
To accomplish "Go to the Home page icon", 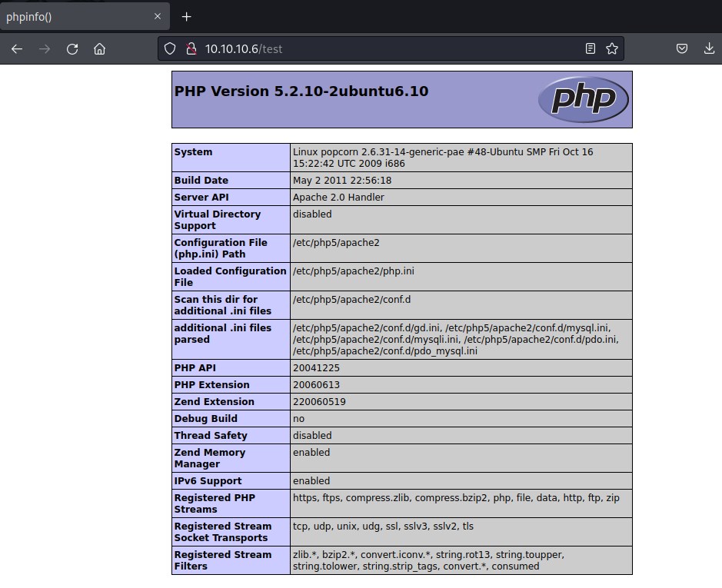I will (99, 49).
